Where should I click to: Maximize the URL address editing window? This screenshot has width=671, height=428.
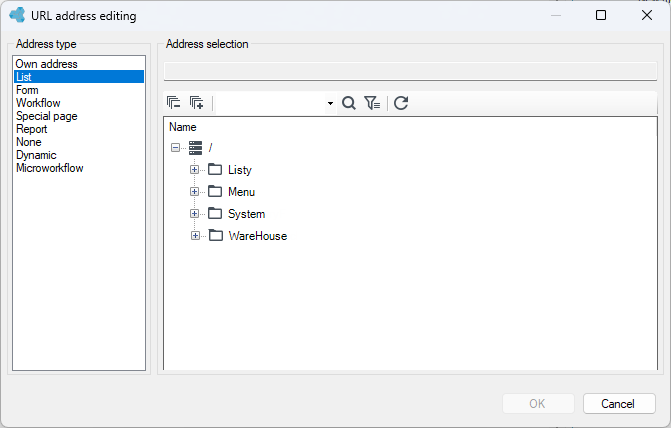coord(601,15)
